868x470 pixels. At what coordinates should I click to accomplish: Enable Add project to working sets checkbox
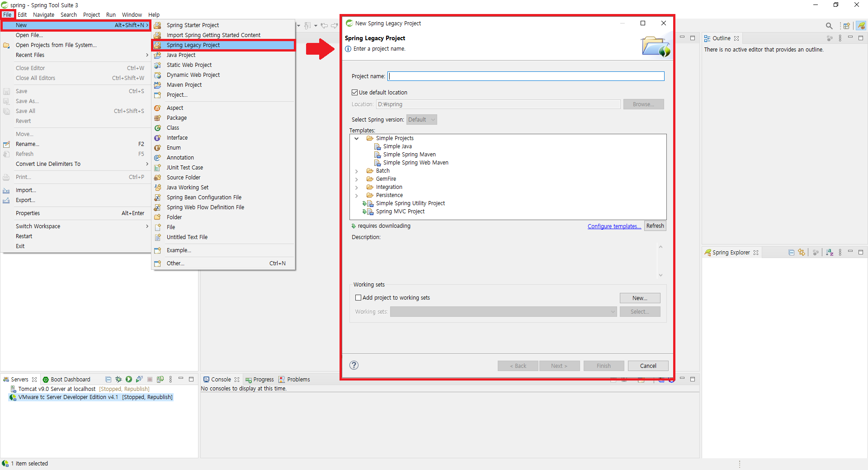coord(359,298)
